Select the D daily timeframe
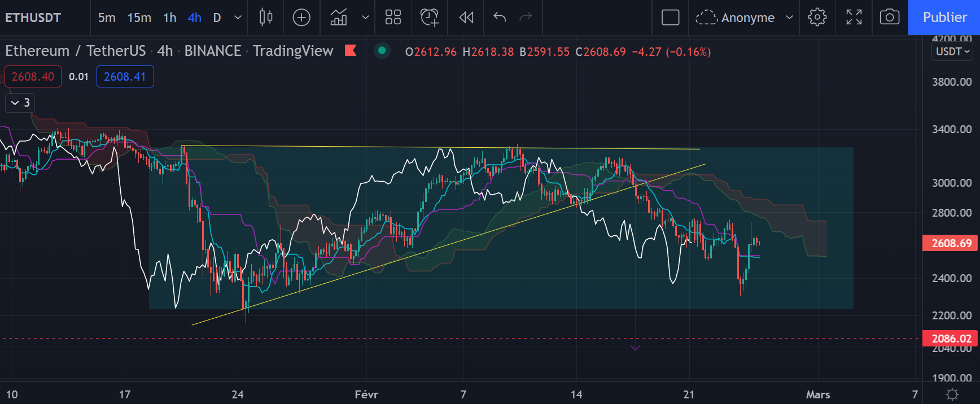The width and height of the screenshot is (980, 404). 217,17
